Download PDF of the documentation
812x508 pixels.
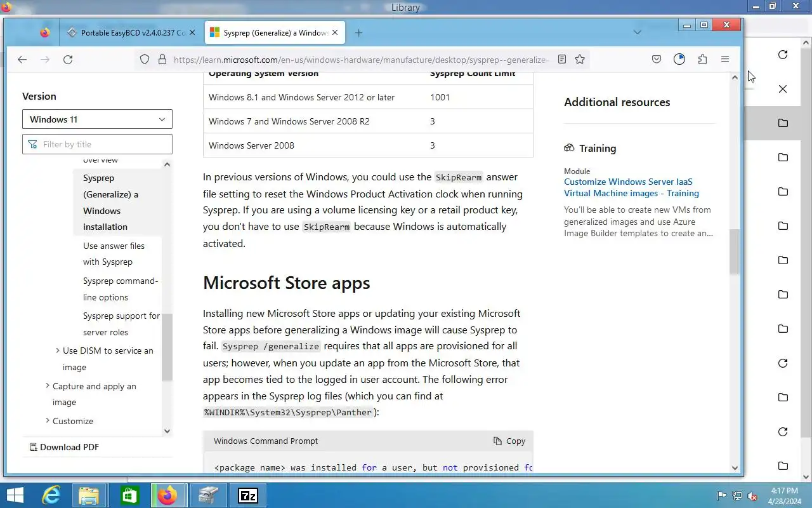(x=63, y=447)
